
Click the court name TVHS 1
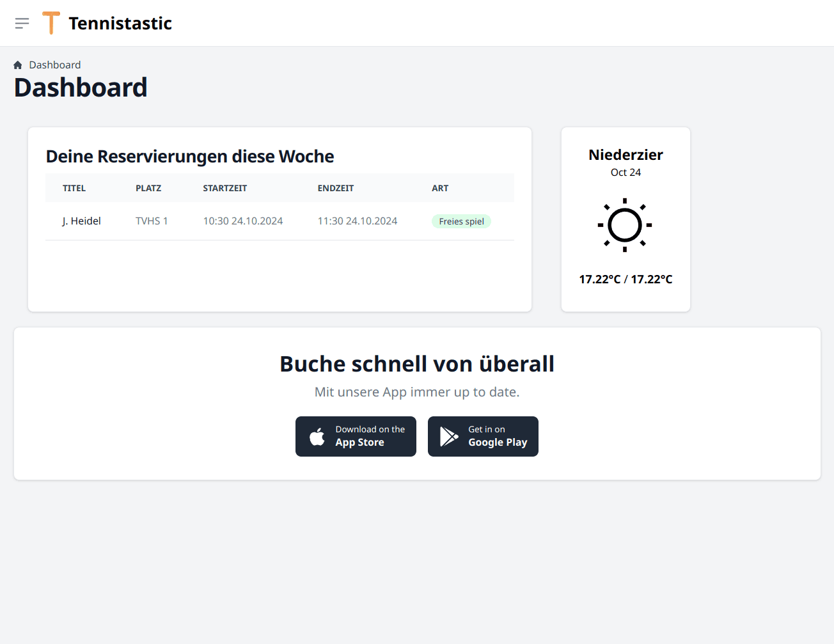[x=152, y=221]
